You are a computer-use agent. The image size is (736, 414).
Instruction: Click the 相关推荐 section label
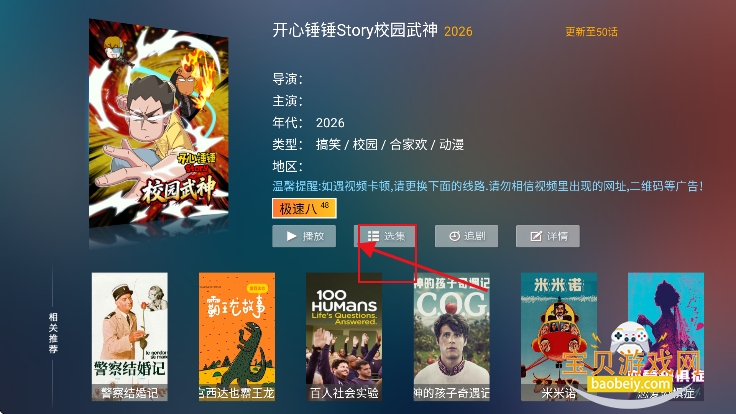53,333
